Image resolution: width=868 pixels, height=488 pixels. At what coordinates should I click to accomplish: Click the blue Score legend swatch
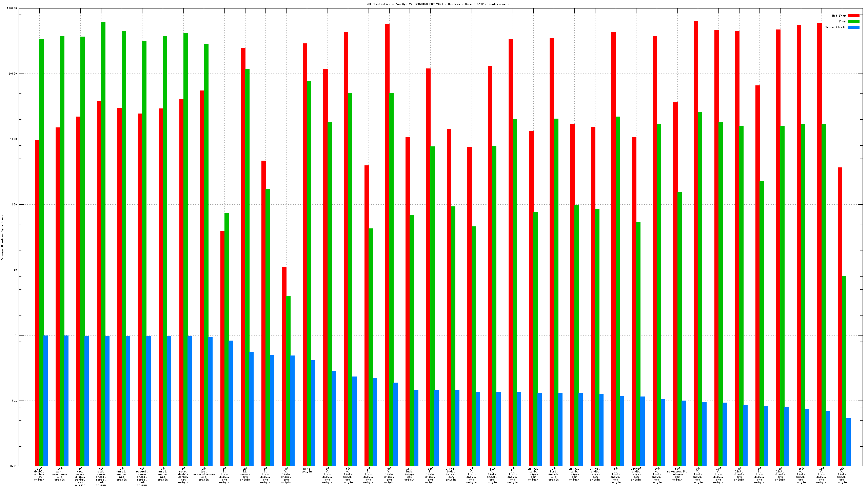(853, 27)
